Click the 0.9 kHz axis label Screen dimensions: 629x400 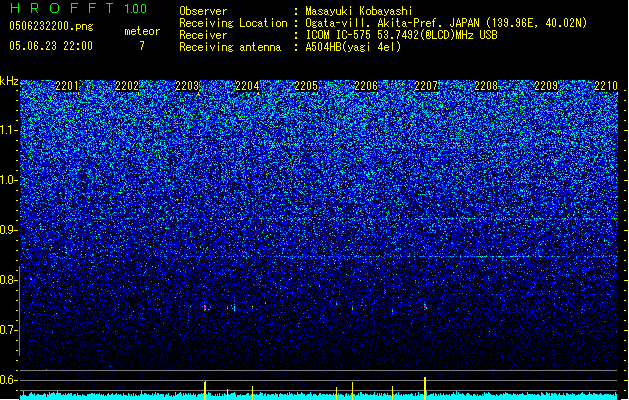(9, 230)
